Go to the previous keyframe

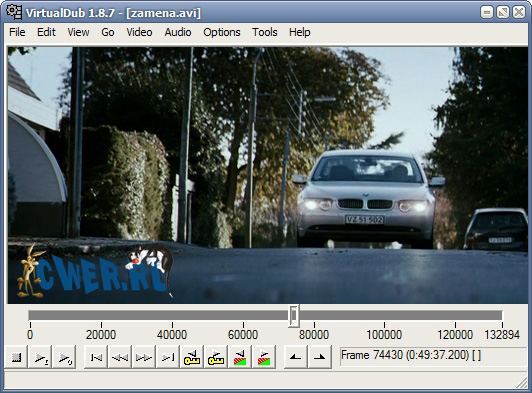pos(192,357)
